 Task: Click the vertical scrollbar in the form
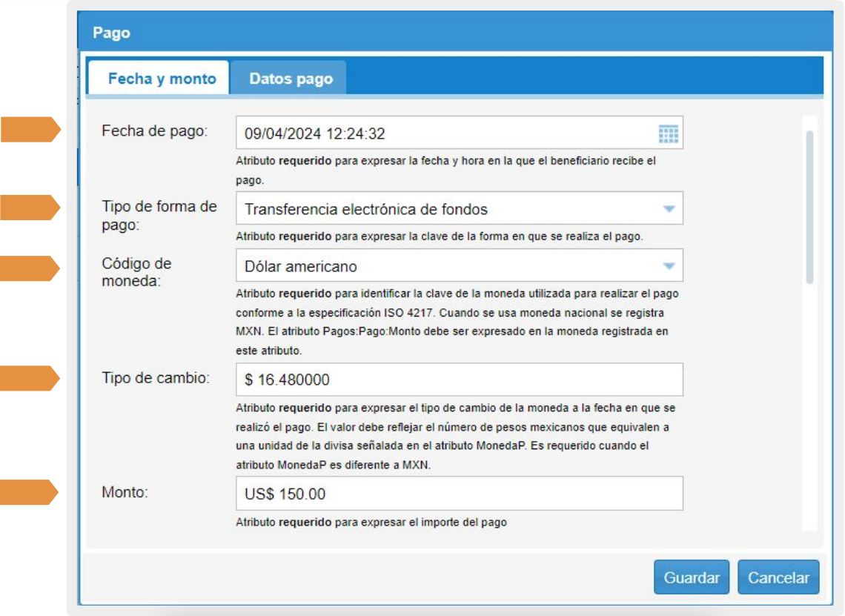pyautogui.click(x=809, y=208)
